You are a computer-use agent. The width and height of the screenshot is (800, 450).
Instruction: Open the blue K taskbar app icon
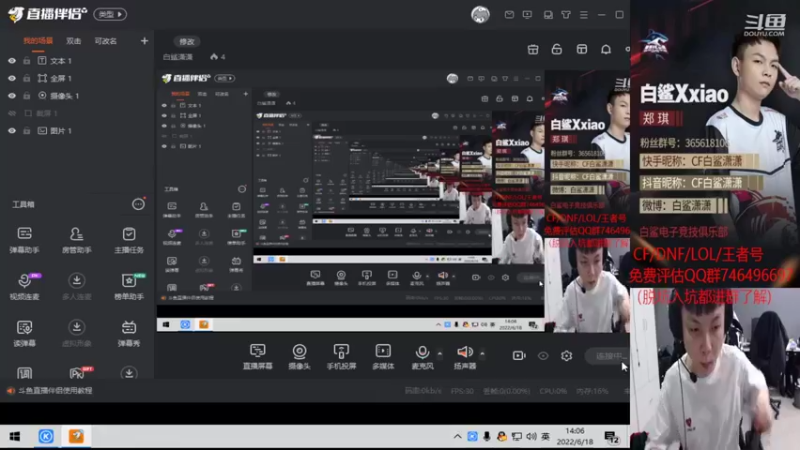click(x=46, y=436)
